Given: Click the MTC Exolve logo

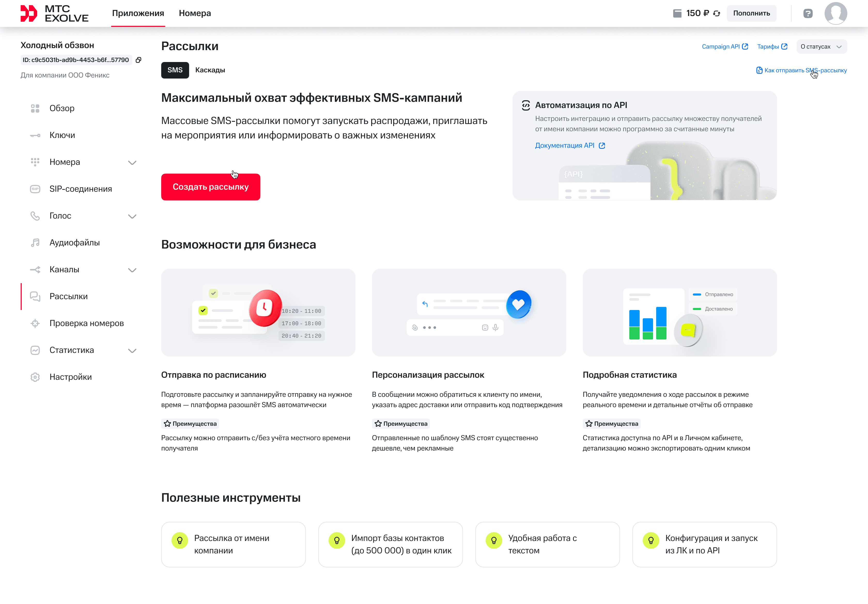Looking at the screenshot, I should point(55,13).
